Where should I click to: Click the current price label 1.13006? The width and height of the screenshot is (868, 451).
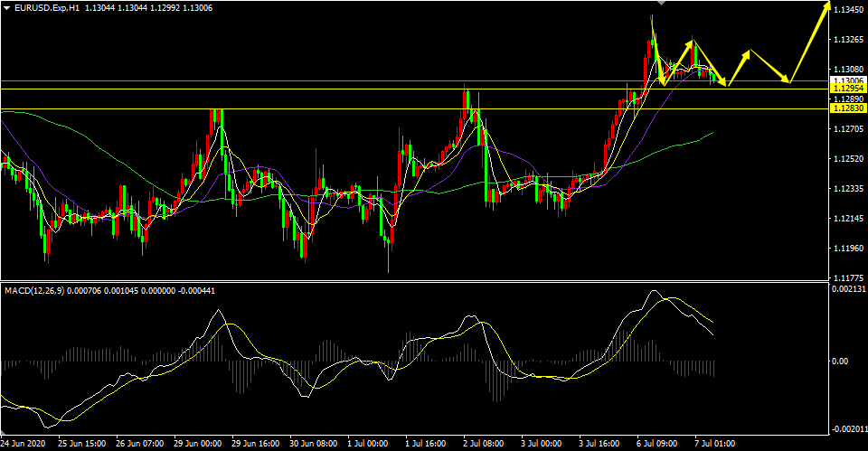[849, 80]
